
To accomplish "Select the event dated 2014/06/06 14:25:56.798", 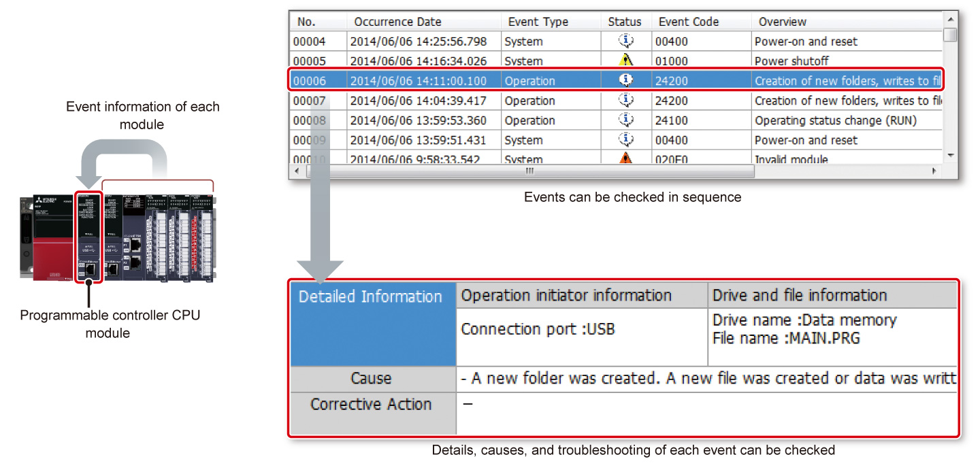I will [x=419, y=41].
